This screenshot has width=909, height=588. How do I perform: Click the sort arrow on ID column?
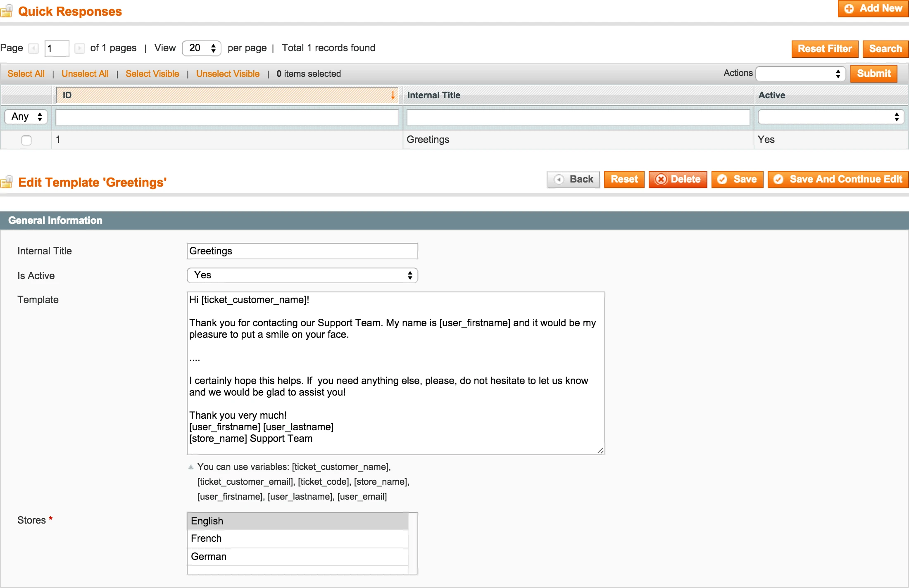click(x=393, y=95)
